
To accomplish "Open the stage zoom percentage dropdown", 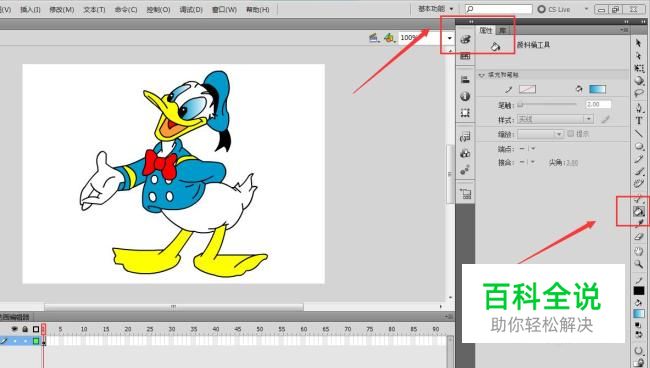I will click(450, 38).
